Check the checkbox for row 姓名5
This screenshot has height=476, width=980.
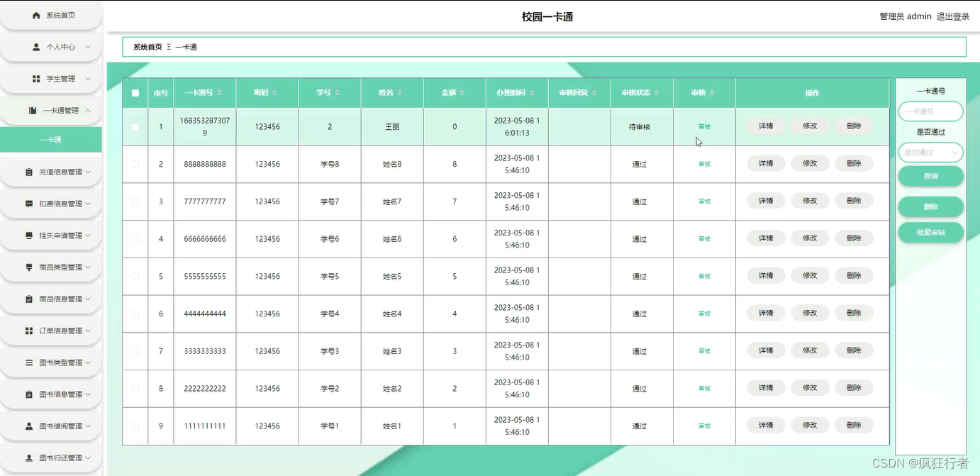point(135,277)
